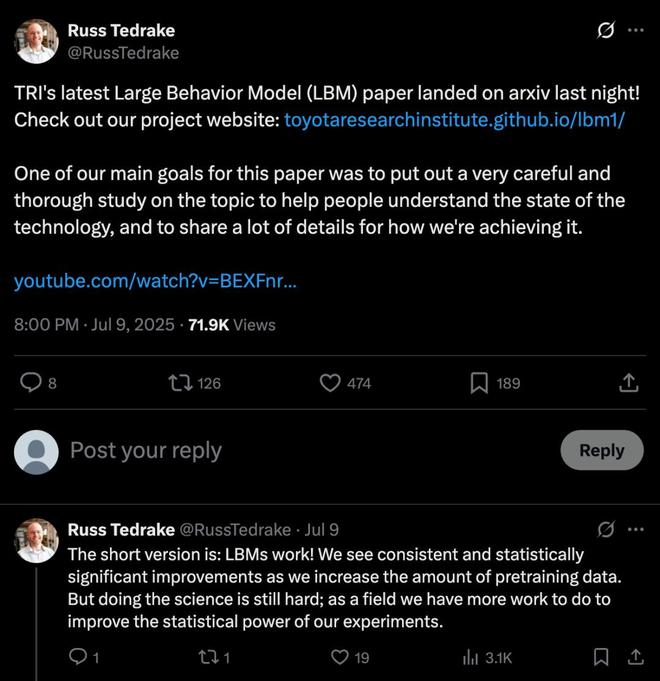Like the second post with 19 likes
Image resolution: width=660 pixels, height=681 pixels.
pyautogui.click(x=340, y=657)
